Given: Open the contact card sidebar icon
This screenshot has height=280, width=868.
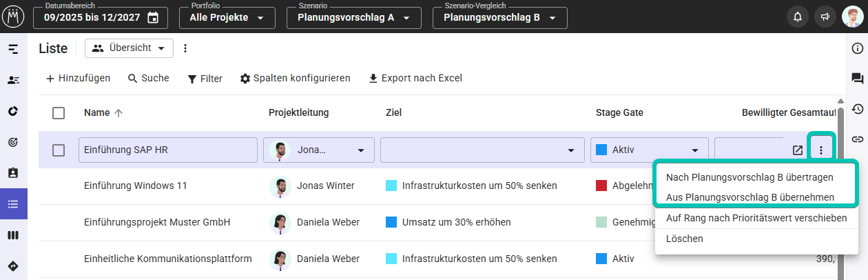Looking at the screenshot, I should click(13, 172).
